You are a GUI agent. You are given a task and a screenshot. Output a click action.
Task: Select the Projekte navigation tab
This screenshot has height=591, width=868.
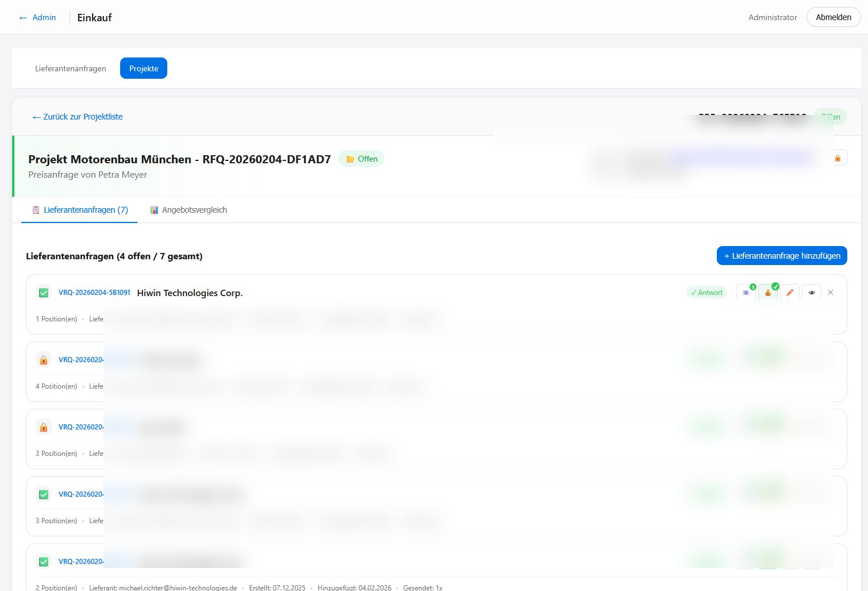tap(144, 68)
